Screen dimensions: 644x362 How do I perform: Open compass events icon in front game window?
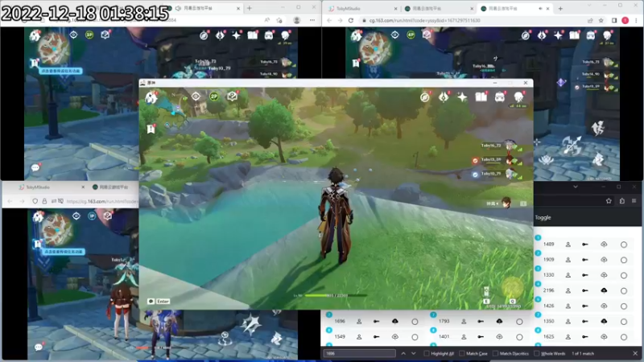coord(425,97)
